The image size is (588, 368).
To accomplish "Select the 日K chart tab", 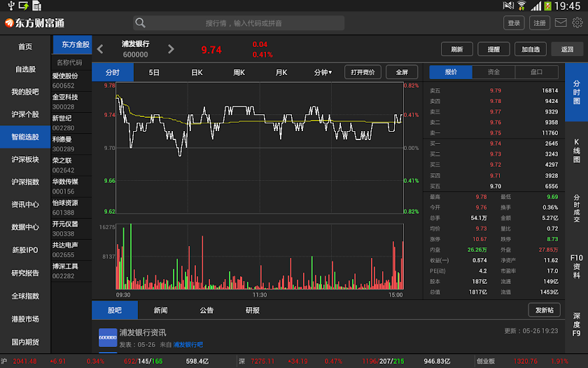I will (197, 72).
